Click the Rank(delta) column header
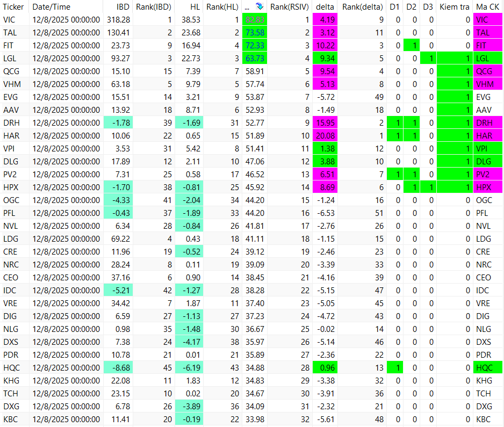This screenshot has width=504, height=427. pos(363,7)
